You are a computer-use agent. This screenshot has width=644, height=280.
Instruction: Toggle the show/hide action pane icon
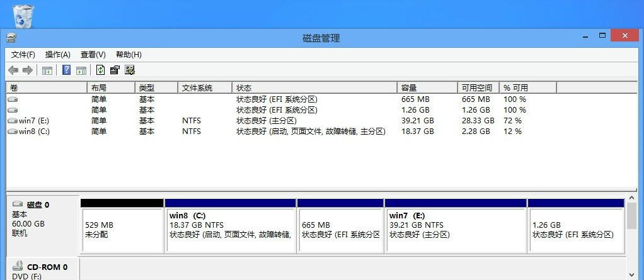[x=81, y=70]
